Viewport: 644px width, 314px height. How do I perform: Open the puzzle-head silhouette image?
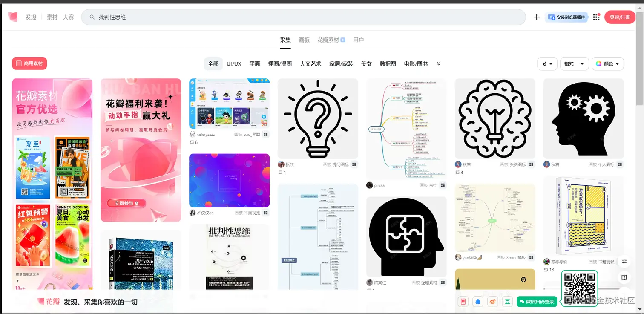[406, 236]
